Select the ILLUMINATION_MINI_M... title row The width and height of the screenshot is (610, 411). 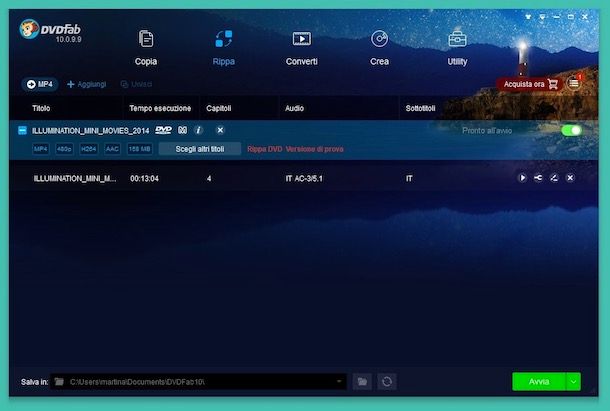(303, 178)
